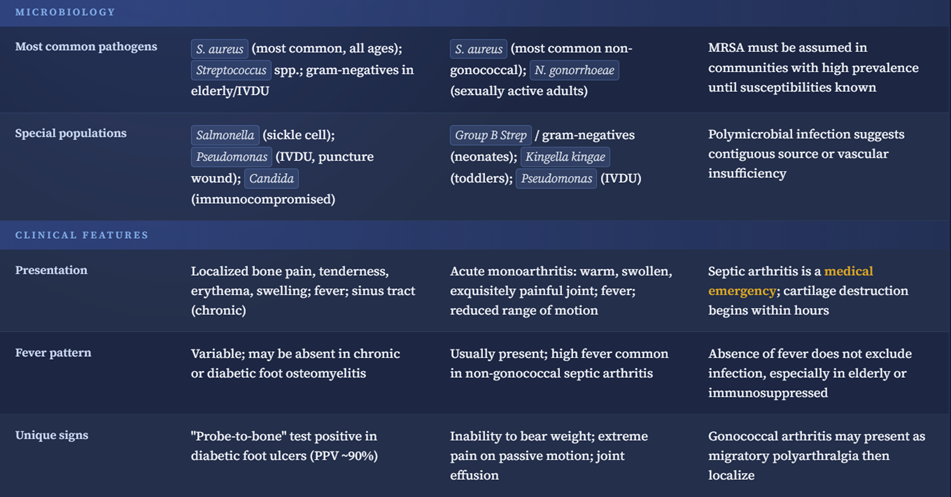Click the CLINICAL FEATURES section header
Screen dimensions: 951x497
(x=81, y=235)
